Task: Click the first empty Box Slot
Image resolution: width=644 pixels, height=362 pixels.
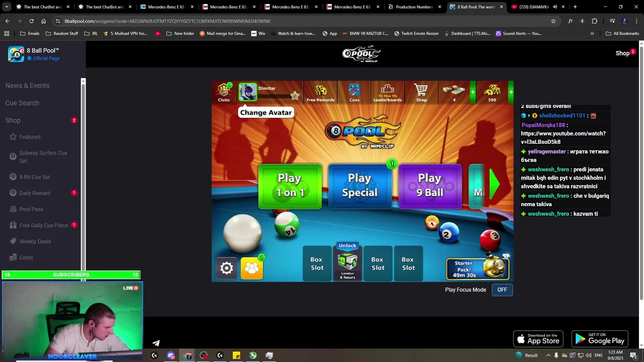Action: (x=317, y=263)
